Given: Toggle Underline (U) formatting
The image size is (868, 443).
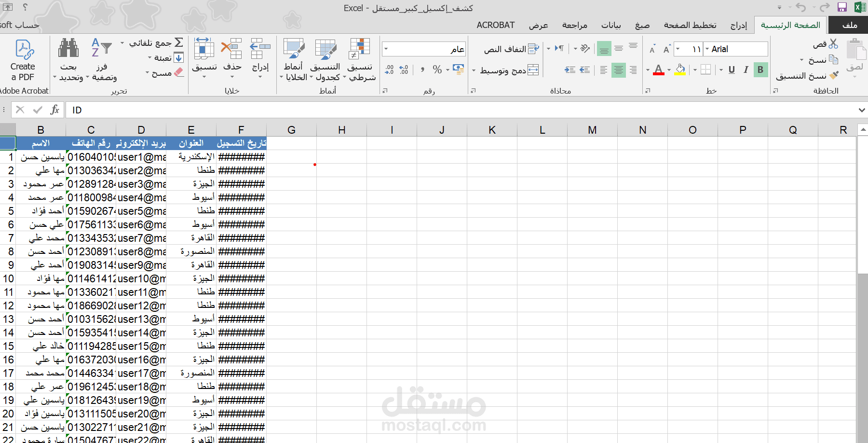Looking at the screenshot, I should coord(732,70).
